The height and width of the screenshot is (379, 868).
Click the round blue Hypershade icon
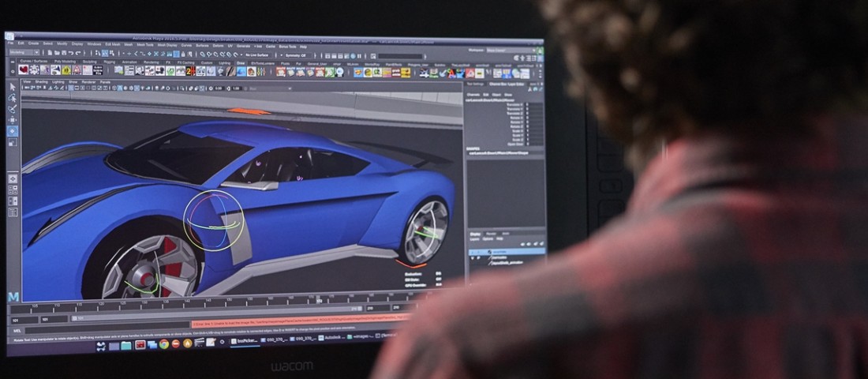pyautogui.click(x=353, y=56)
